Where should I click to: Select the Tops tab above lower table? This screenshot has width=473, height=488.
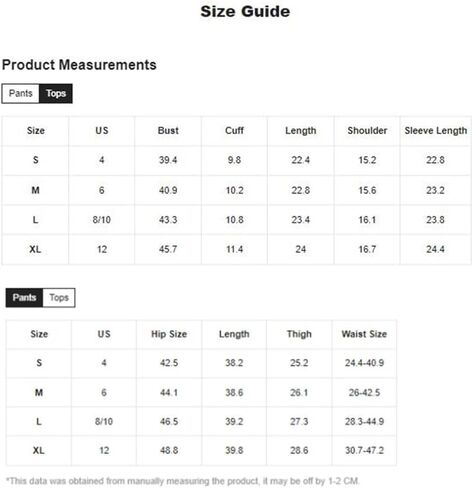point(59,298)
